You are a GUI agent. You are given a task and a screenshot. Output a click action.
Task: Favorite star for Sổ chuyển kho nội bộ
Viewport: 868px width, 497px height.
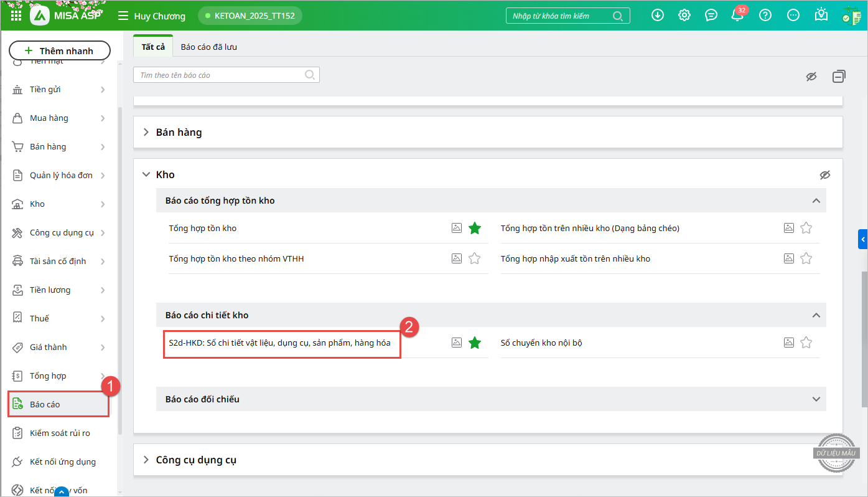click(806, 342)
